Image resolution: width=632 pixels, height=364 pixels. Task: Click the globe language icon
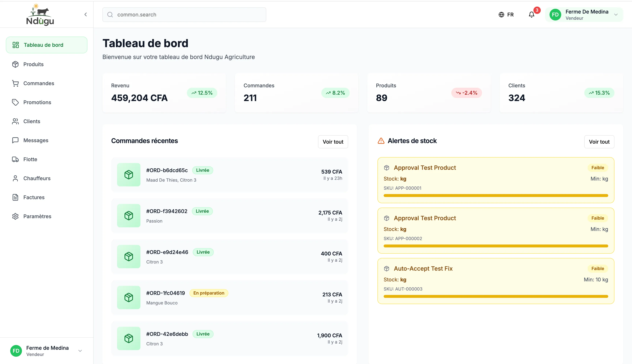click(x=501, y=15)
